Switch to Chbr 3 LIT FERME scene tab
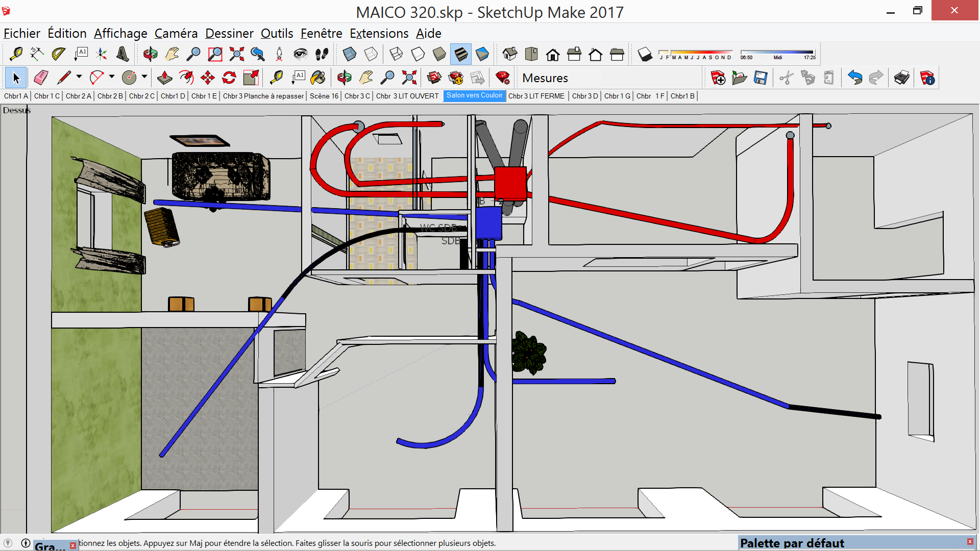980x551 pixels. (536, 96)
